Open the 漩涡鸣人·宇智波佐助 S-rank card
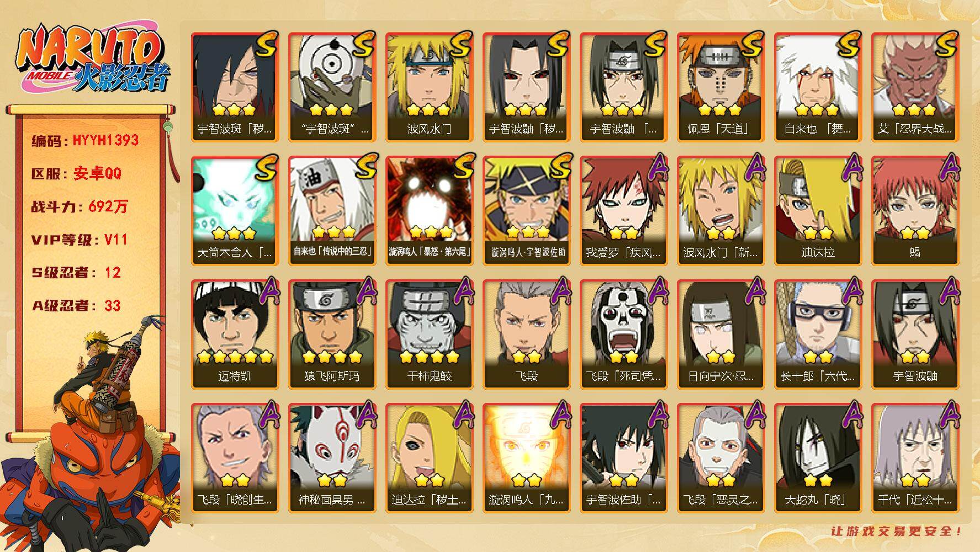 [526, 210]
